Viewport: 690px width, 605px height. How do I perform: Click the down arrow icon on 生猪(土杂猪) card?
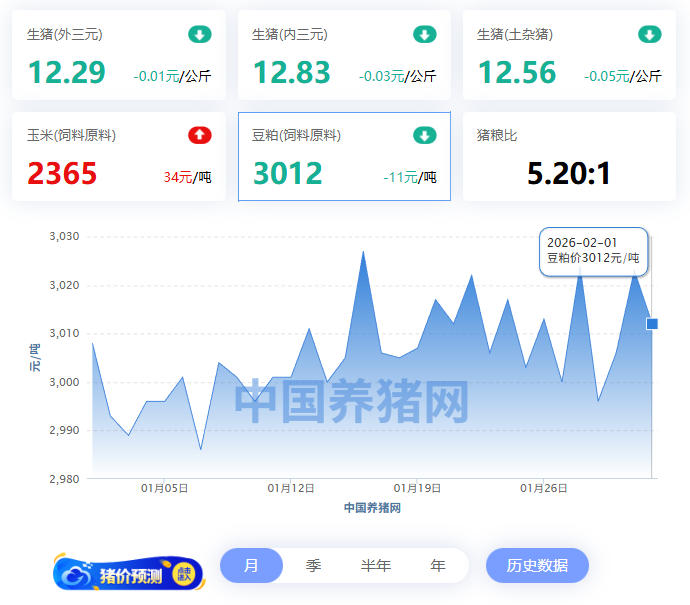click(650, 35)
